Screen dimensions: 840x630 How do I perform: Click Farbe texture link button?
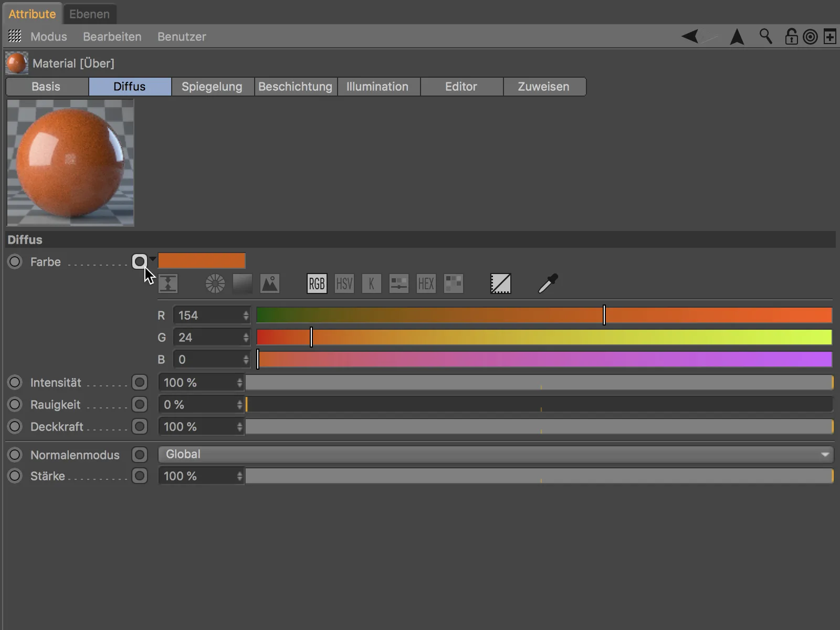coord(139,261)
